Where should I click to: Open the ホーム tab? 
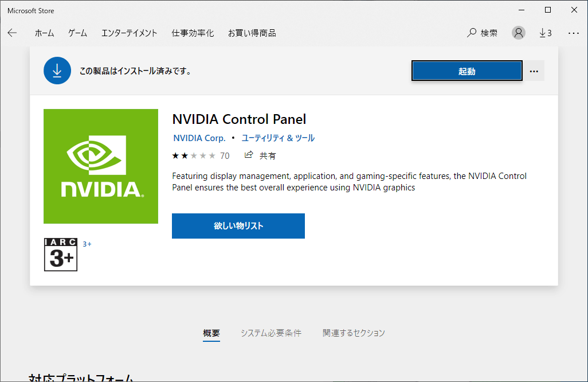44,33
